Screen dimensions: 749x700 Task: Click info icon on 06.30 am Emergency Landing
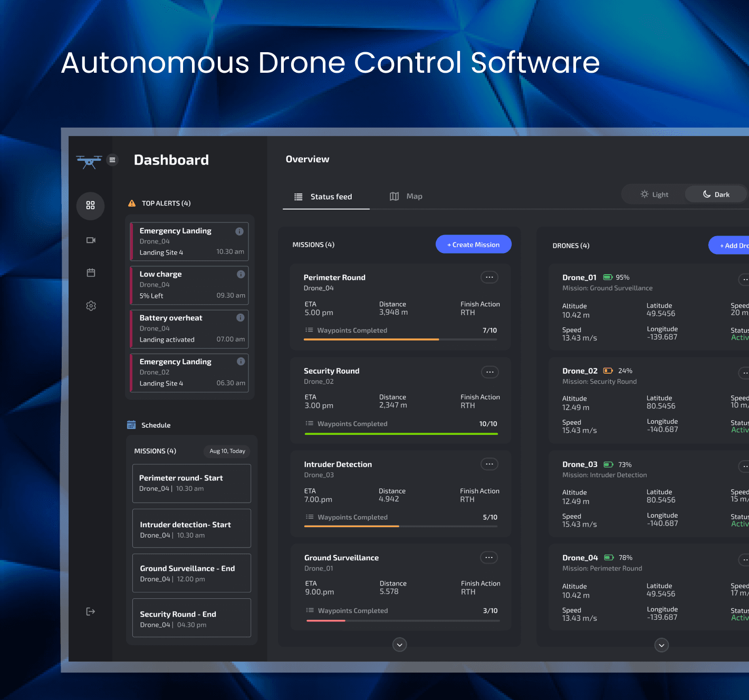pos(241,361)
